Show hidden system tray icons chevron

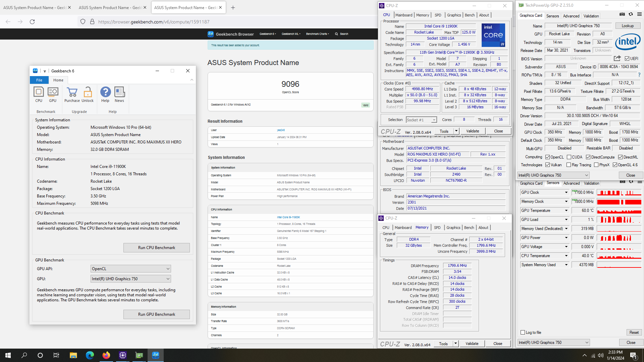tap(585, 355)
